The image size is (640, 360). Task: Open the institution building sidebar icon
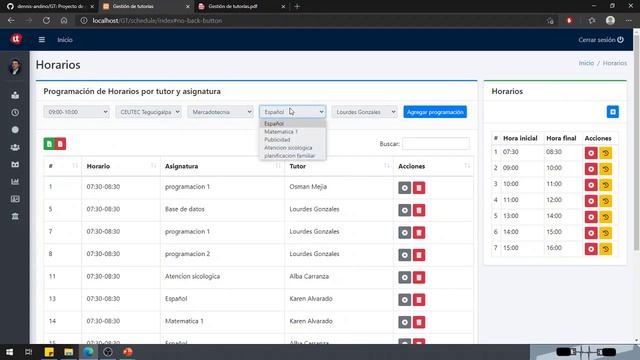tap(15, 216)
